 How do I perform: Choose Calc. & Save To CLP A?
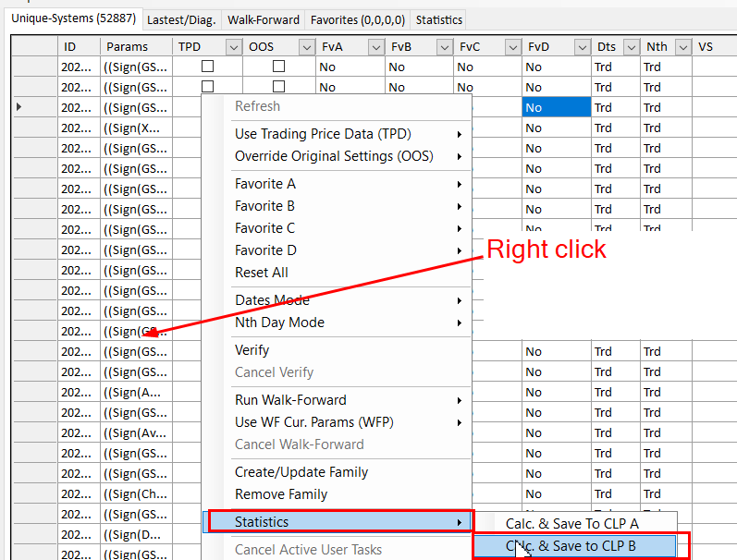click(x=571, y=524)
